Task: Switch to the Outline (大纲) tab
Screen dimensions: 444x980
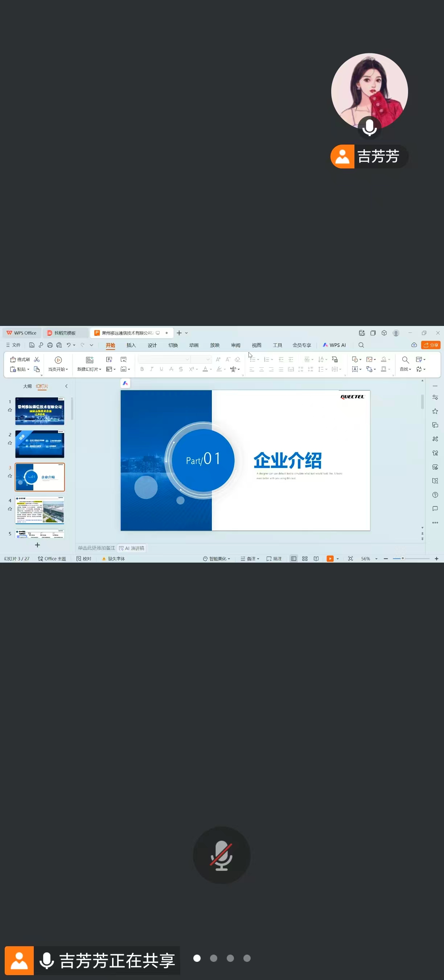Action: pos(27,386)
